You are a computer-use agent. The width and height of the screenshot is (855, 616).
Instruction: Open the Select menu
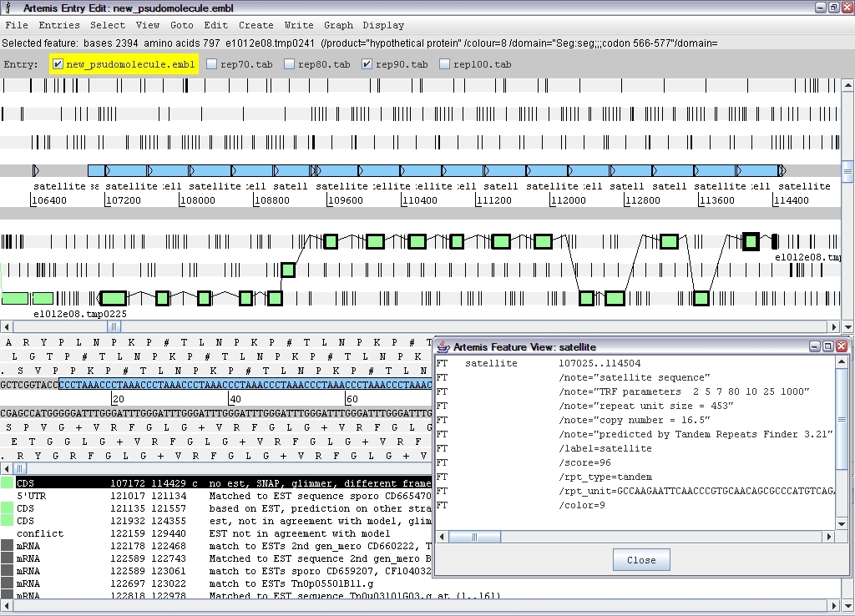click(x=108, y=25)
